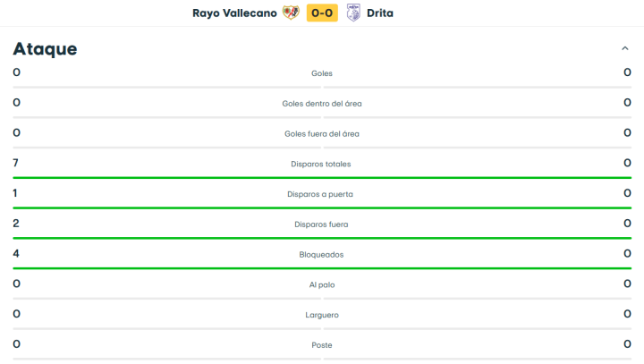Click Rayo's Bloqueados value 4
Image resolution: width=644 pixels, height=364 pixels.
coord(16,254)
